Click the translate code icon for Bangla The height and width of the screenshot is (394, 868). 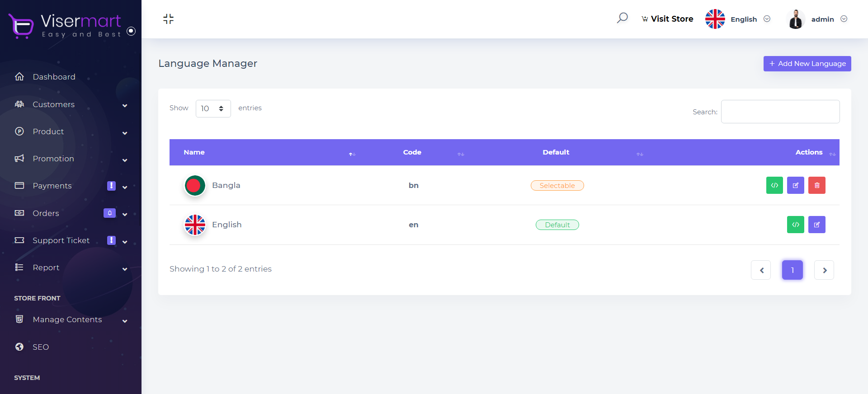[774, 185]
